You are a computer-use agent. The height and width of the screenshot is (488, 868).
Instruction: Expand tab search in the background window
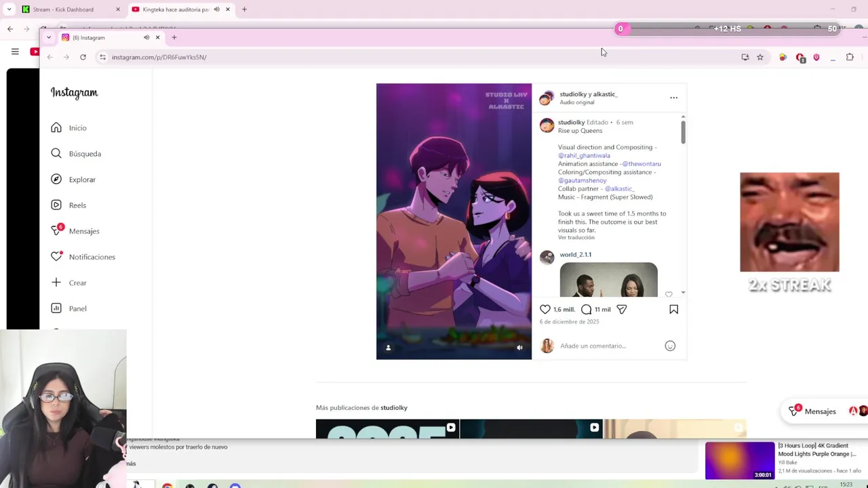point(9,9)
